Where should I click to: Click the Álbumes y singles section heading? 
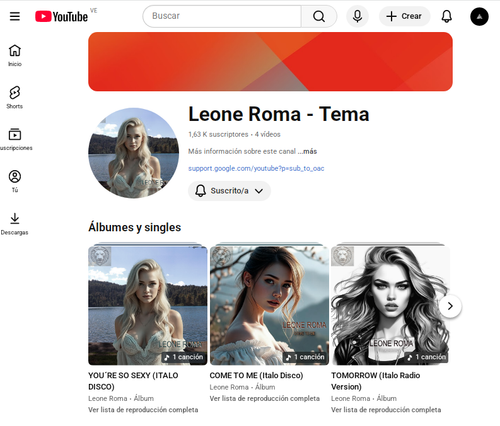point(135,227)
